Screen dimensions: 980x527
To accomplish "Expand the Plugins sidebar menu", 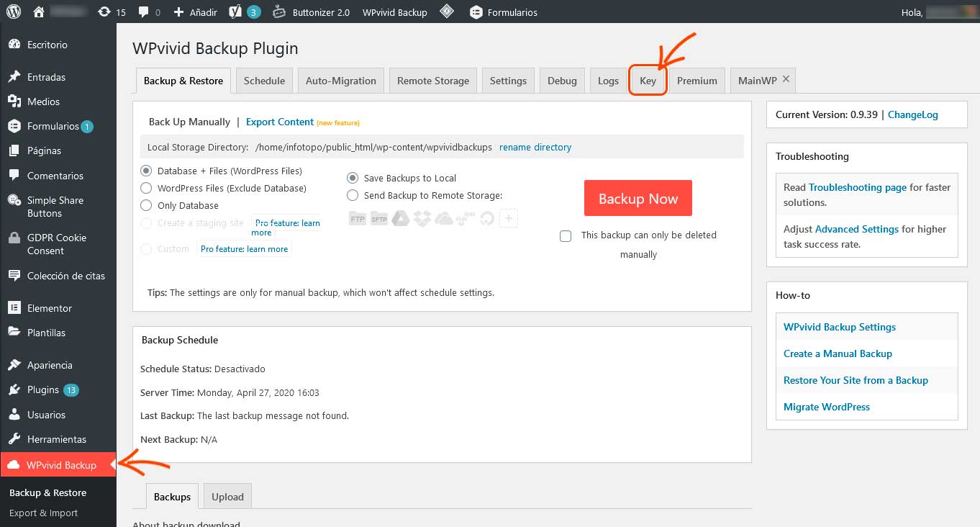I will (x=43, y=390).
